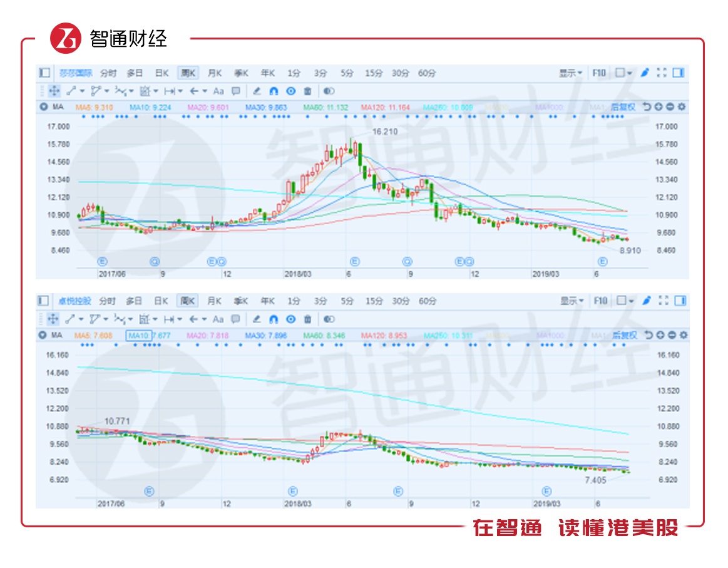Switch top chart to 分时 view
This screenshot has width=728, height=568.
pos(108,73)
